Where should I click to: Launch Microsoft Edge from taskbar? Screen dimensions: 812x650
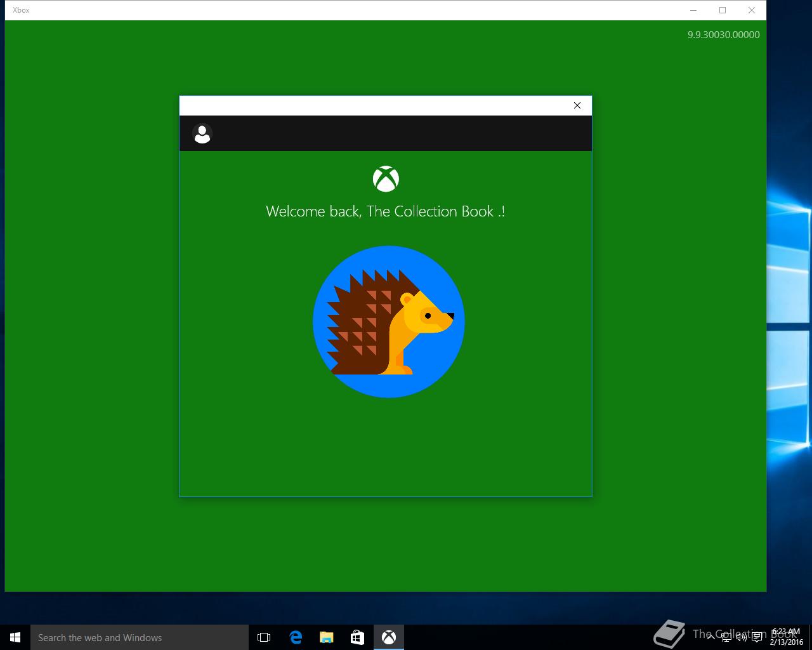coord(296,637)
